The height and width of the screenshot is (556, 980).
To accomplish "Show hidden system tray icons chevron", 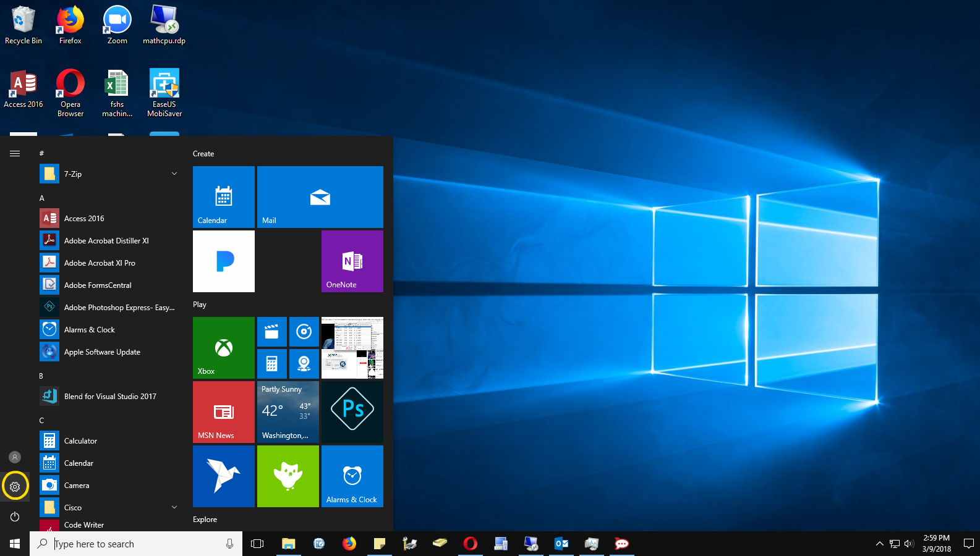I will tap(879, 544).
